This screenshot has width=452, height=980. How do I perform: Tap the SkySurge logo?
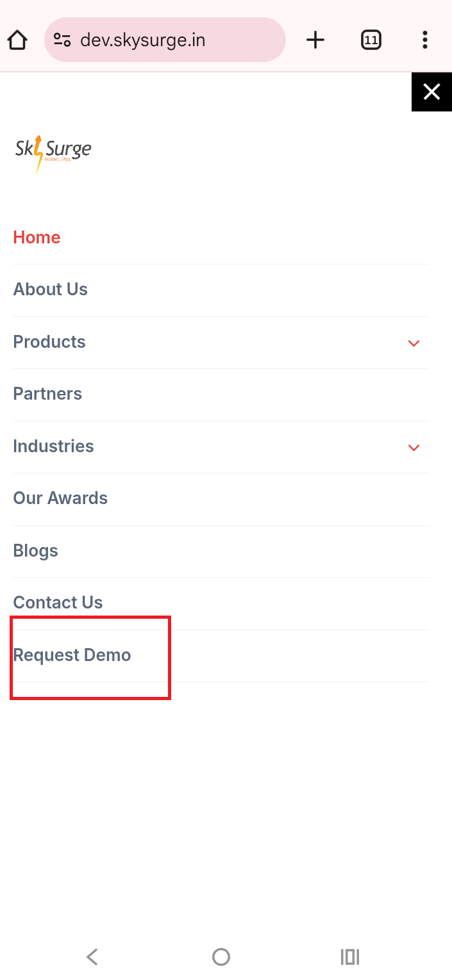click(53, 152)
